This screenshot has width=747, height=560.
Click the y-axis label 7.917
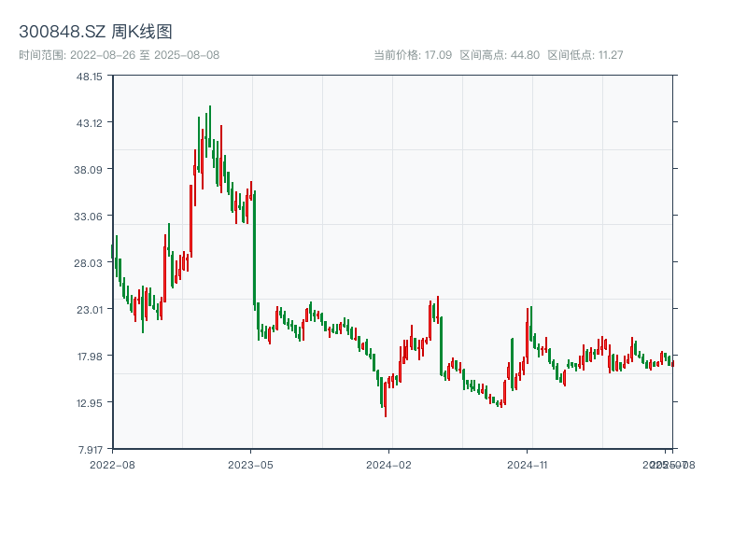[x=91, y=450]
